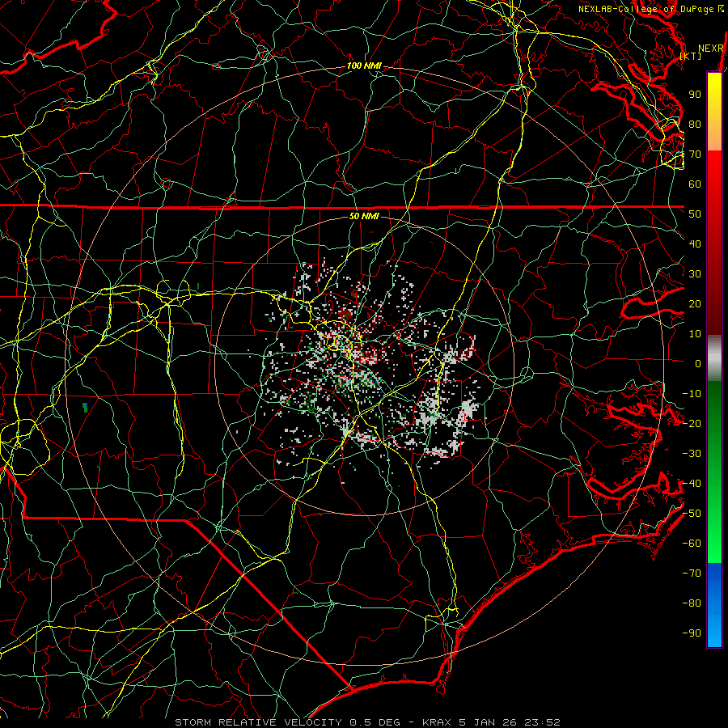Image resolution: width=728 pixels, height=728 pixels.
Task: Click the -70 scale value
Action: 692,574
